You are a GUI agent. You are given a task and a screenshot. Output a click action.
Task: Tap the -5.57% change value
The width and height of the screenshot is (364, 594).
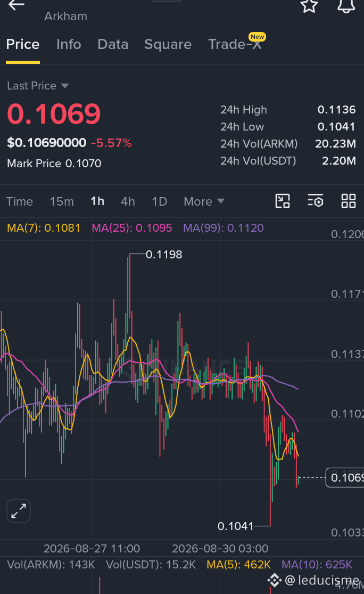point(111,143)
